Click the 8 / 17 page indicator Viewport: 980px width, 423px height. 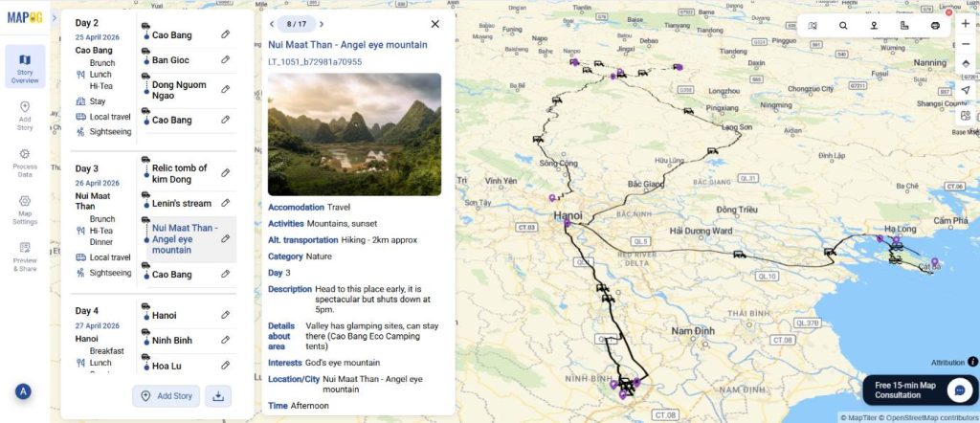tap(297, 24)
